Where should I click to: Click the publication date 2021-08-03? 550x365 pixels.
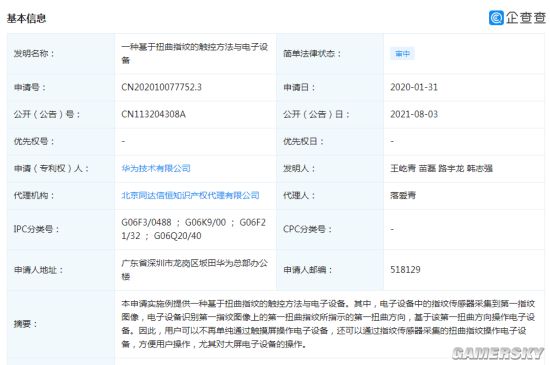pos(414,114)
